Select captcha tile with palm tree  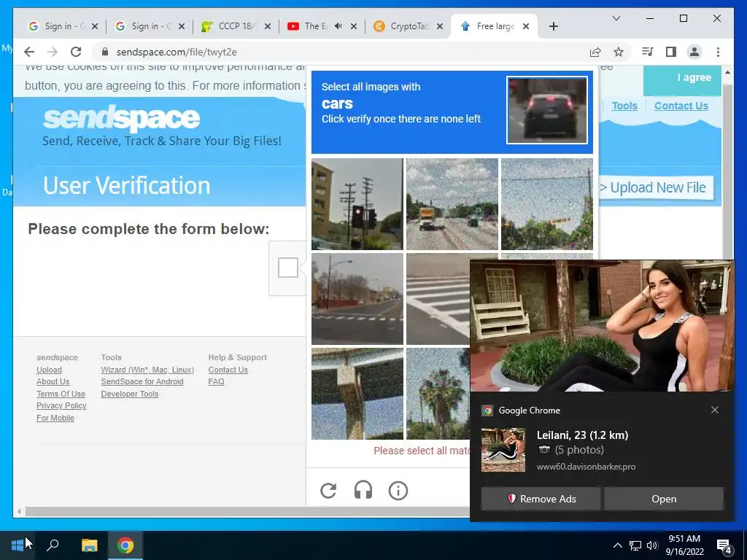click(438, 393)
